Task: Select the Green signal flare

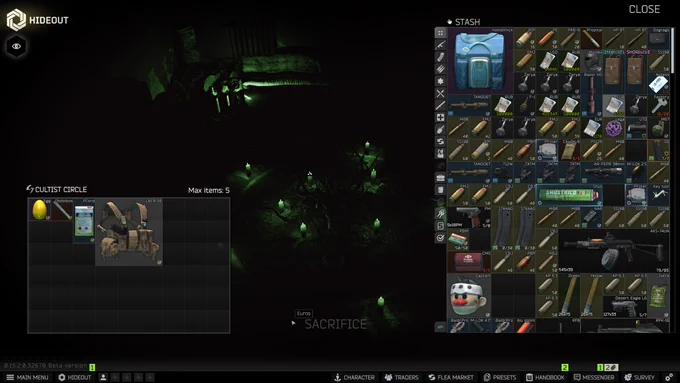Action: point(569,296)
